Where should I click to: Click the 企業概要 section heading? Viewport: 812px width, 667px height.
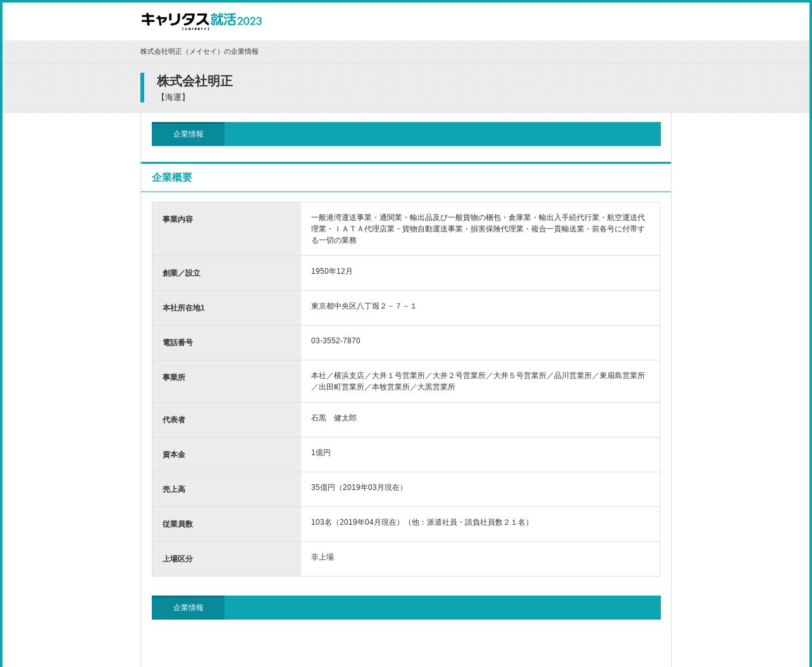coord(172,178)
